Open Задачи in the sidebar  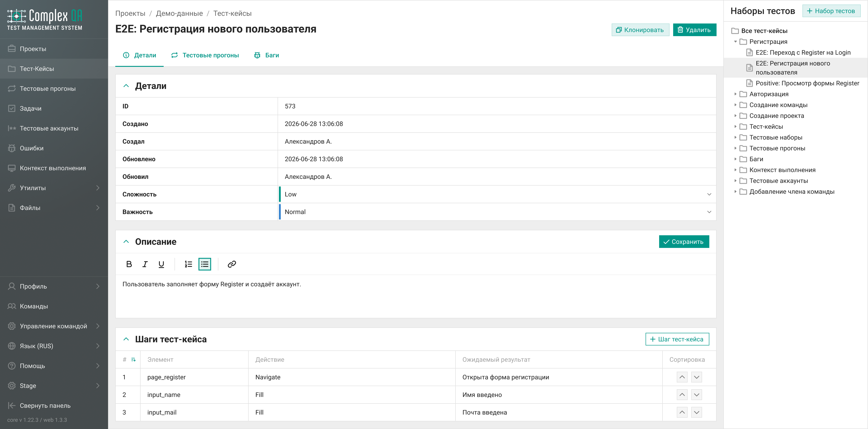click(54, 108)
